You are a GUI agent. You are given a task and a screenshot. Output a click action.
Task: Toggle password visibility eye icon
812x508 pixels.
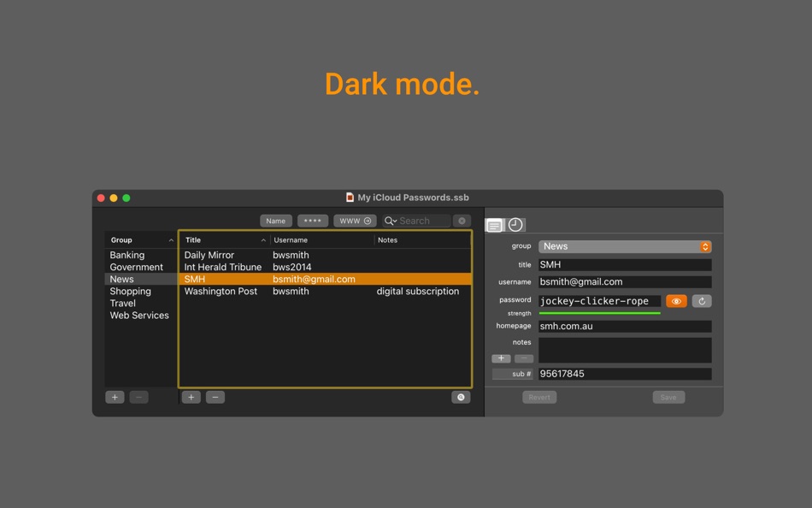pyautogui.click(x=676, y=301)
